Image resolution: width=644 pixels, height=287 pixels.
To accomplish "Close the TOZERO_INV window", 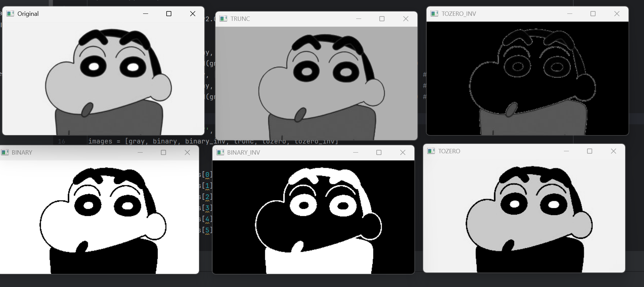I will [617, 13].
